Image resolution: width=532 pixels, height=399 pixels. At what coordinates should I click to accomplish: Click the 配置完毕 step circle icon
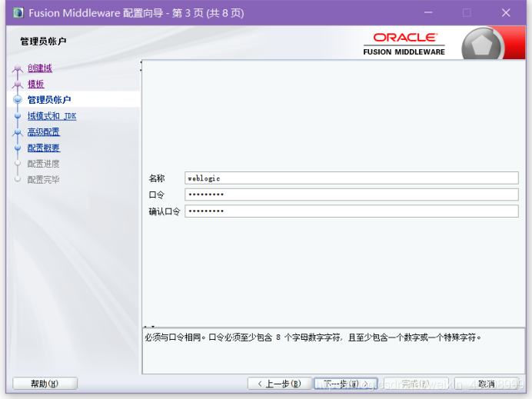(x=18, y=179)
